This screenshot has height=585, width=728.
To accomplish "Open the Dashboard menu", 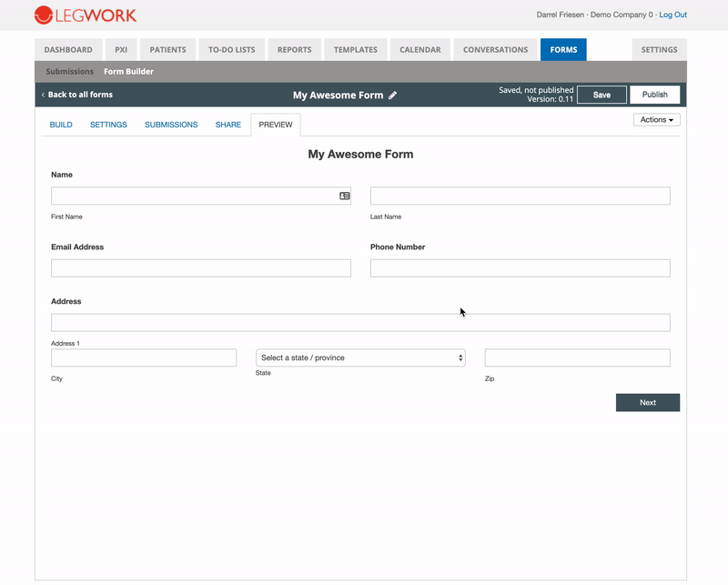I will coord(68,50).
